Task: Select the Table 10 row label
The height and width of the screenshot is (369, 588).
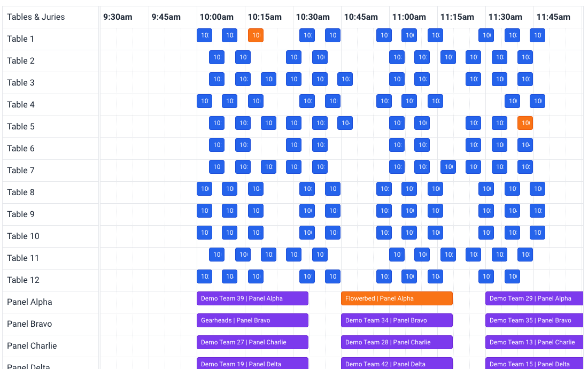Action: 23,236
